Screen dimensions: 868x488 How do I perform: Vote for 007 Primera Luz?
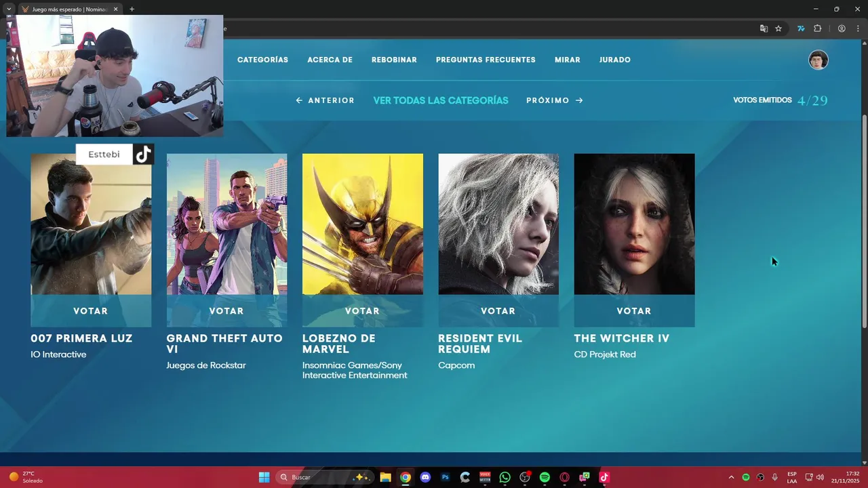tap(91, 311)
